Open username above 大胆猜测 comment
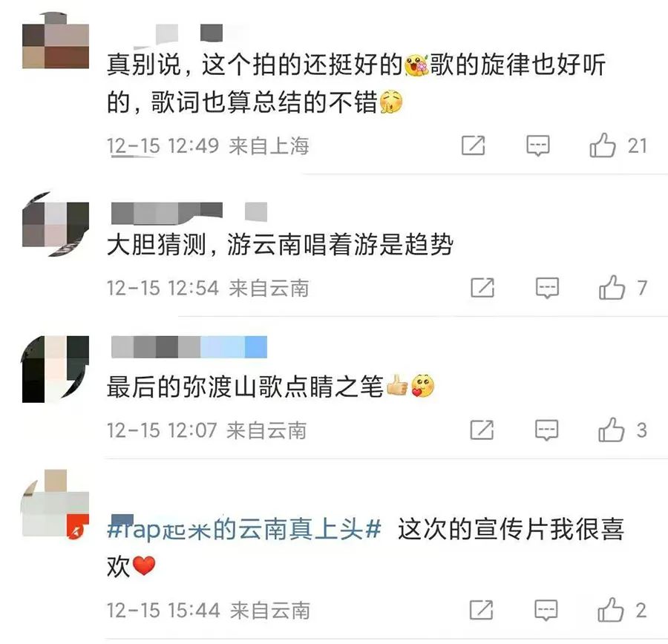 [x=189, y=212]
